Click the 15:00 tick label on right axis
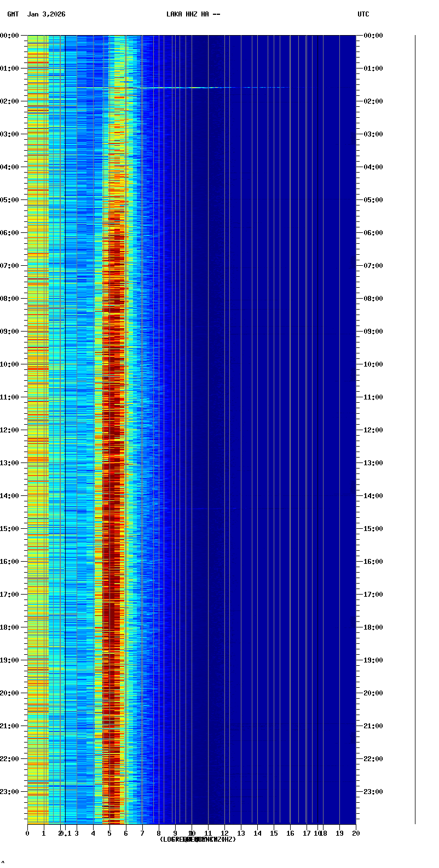The image size is (439, 868). coord(373,529)
